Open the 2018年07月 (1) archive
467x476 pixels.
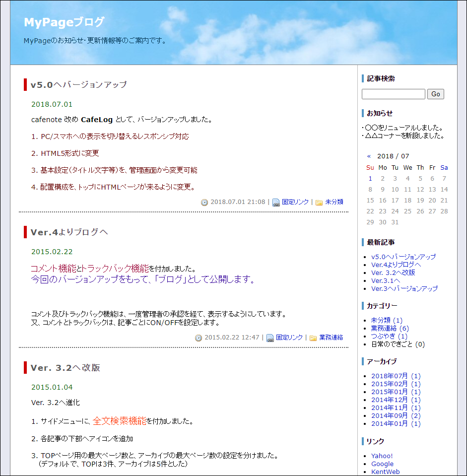click(396, 376)
